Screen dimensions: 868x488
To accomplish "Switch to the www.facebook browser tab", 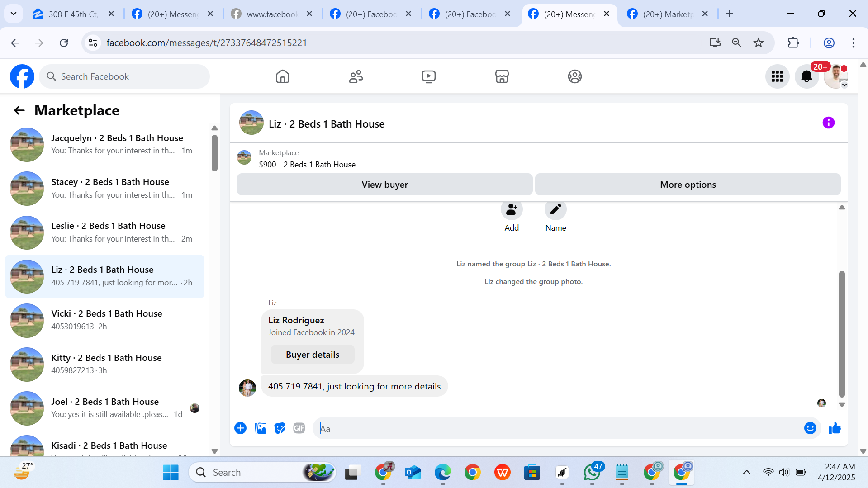I will [x=272, y=14].
